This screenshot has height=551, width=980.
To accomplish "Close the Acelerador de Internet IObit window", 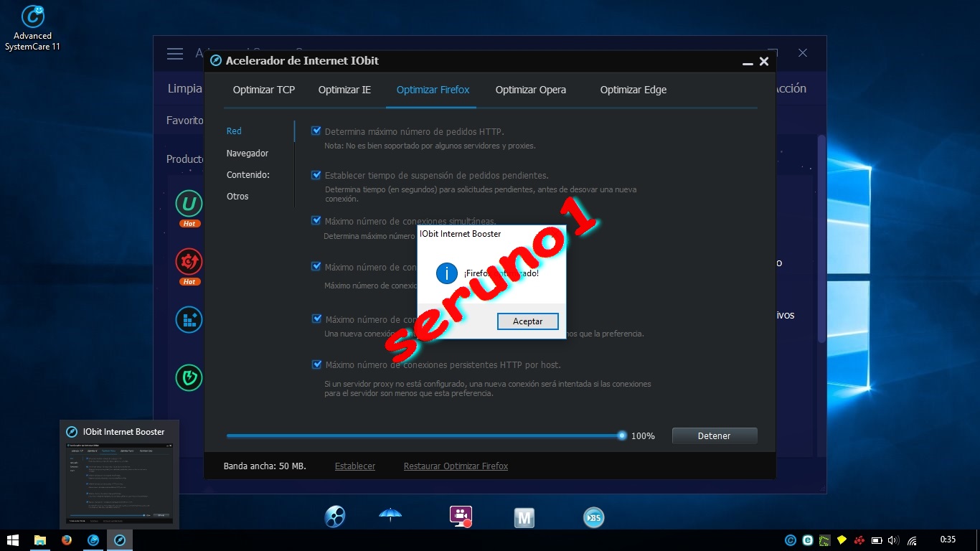I will (x=764, y=62).
